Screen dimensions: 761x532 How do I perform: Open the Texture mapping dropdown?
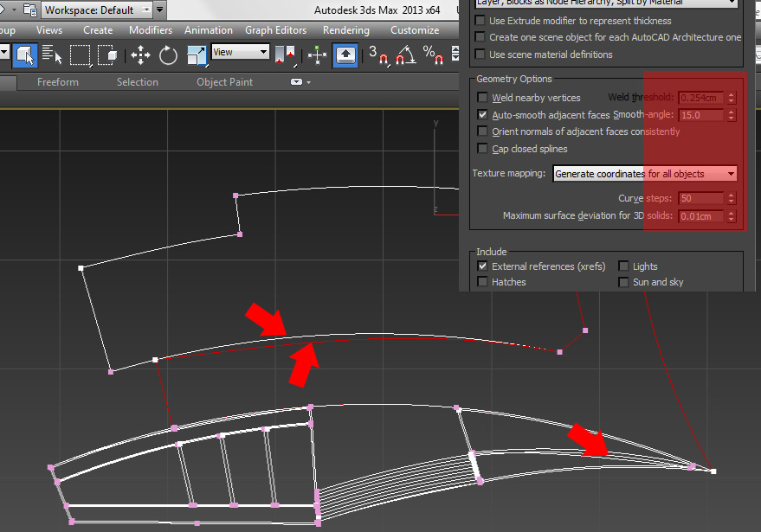(x=645, y=174)
